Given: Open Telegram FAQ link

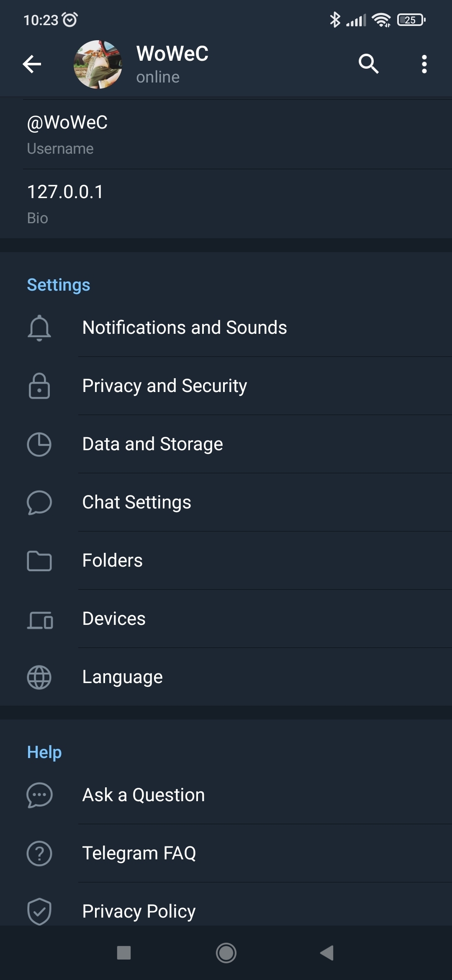Looking at the screenshot, I should coord(139,853).
